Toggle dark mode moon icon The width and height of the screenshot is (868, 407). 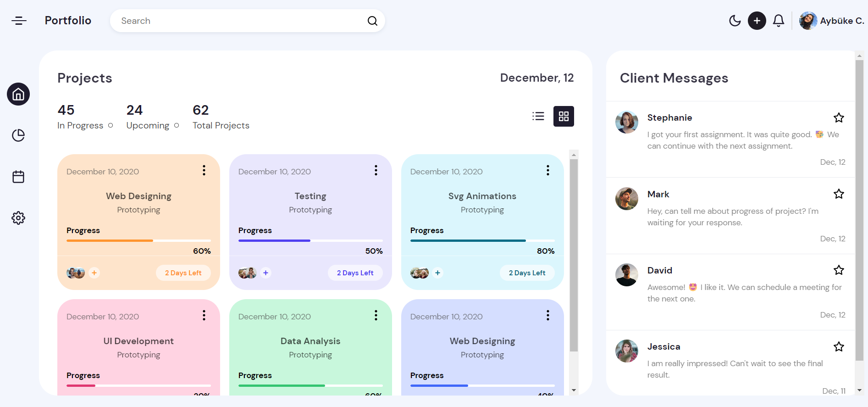point(735,21)
